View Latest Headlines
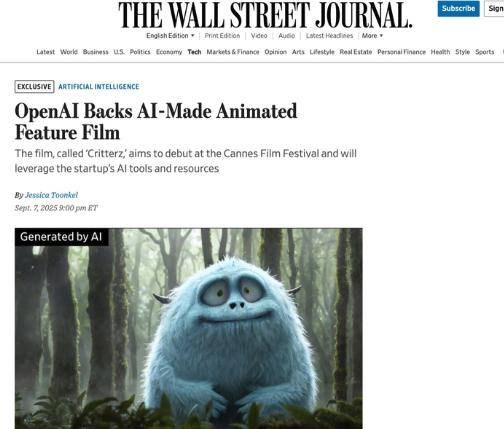 click(x=329, y=36)
